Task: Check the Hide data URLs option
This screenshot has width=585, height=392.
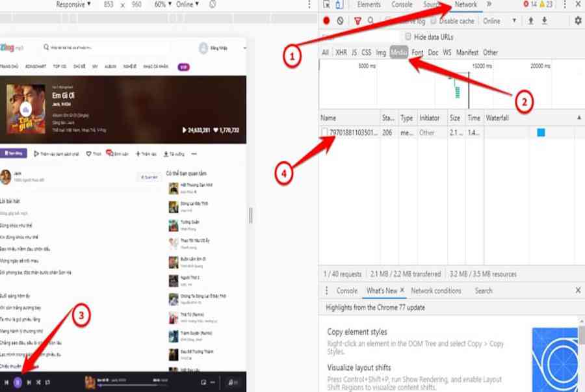Action: [x=408, y=36]
